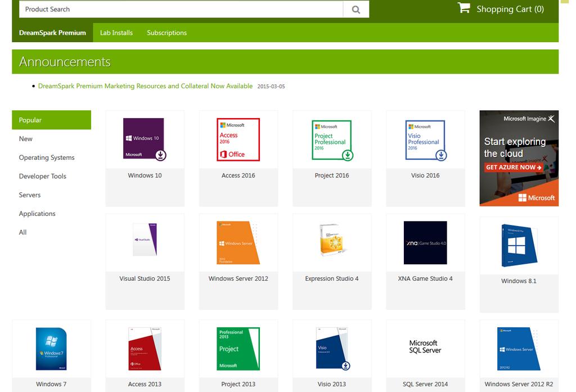Screen dimensions: 576x392
Task: Open the Access 2013 box image
Action: tap(145, 349)
